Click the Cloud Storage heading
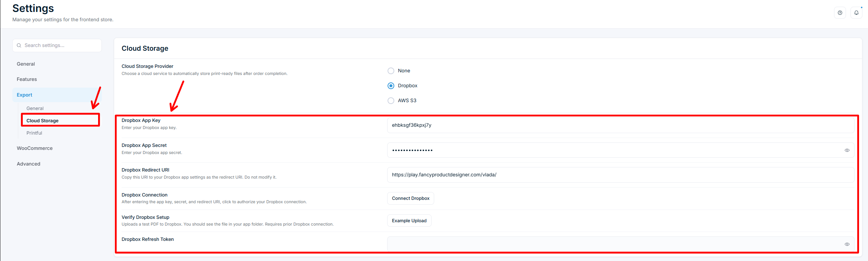 (145, 48)
